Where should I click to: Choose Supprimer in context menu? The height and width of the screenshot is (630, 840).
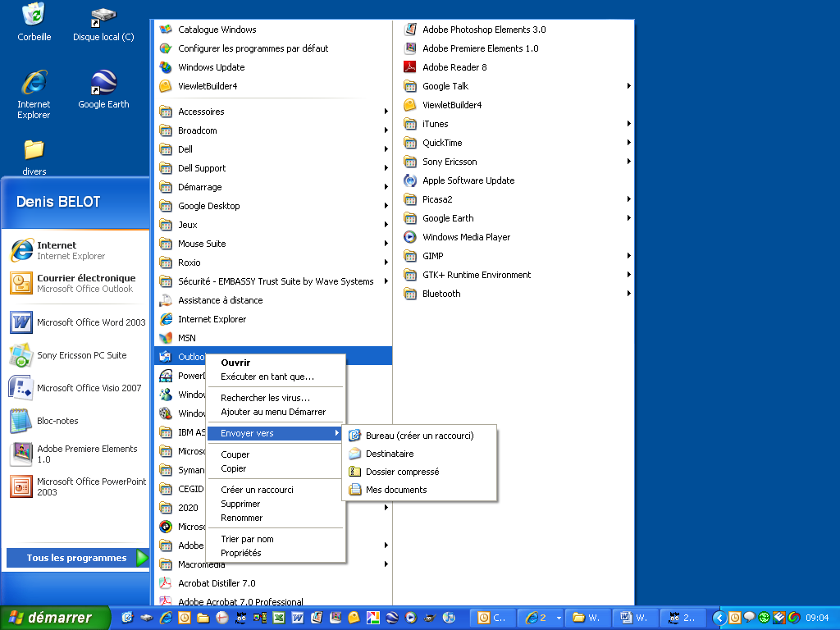[276, 504]
